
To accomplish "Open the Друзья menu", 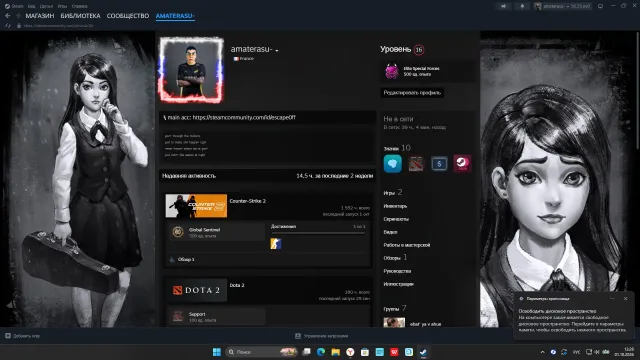I will (x=47, y=6).
